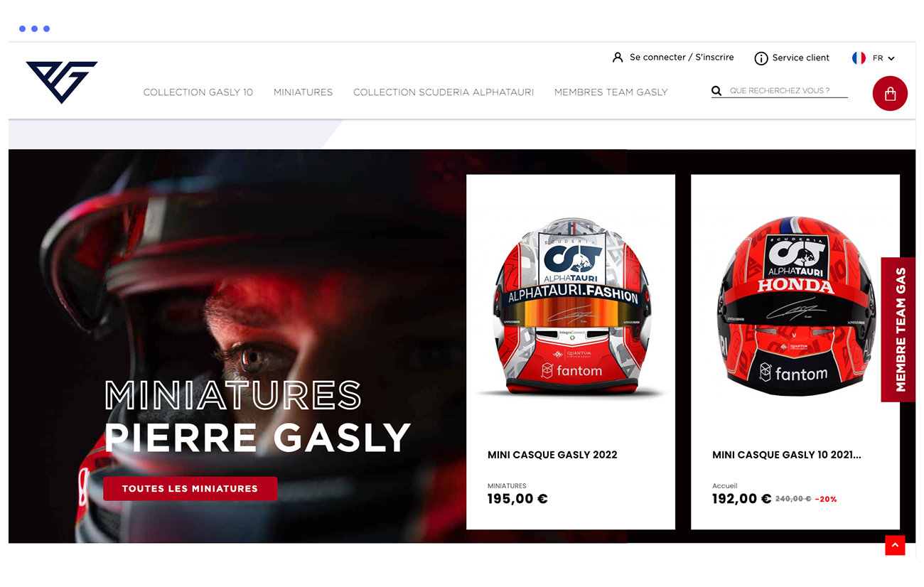Viewport: 924px width, 587px height.
Task: Open the Collection Gasly 10 menu
Action: pyautogui.click(x=198, y=92)
